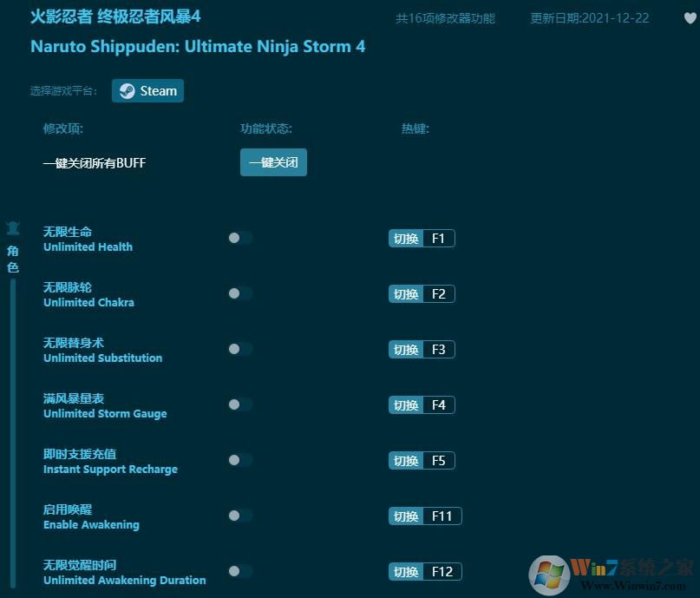
Task: Enable Unlimited Chakra
Action: 239,293
